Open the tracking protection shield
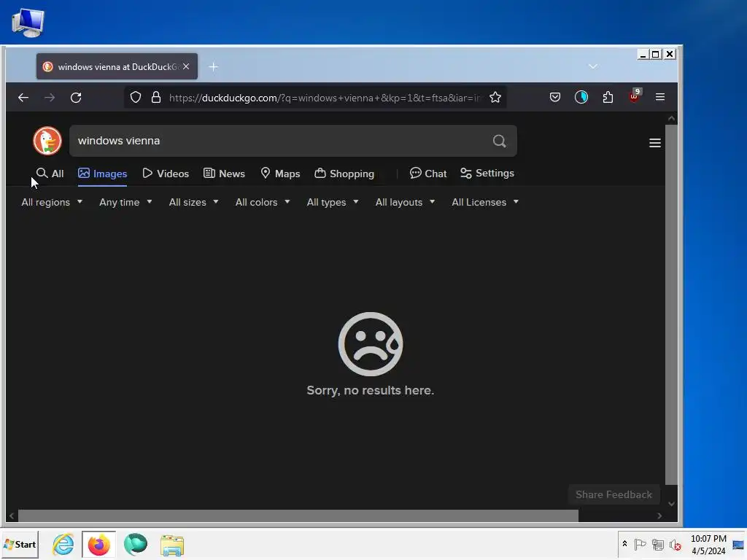This screenshot has height=560, width=747. 136,98
